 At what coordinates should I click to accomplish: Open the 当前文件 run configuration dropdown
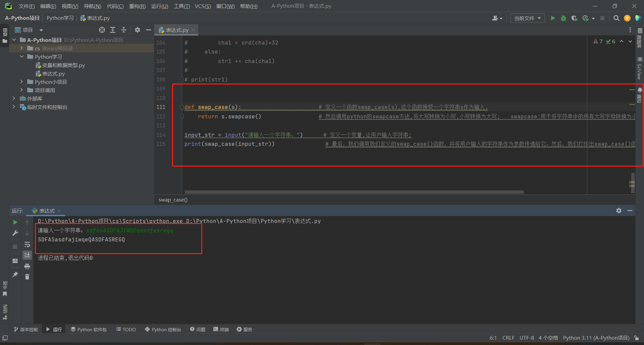(x=527, y=18)
